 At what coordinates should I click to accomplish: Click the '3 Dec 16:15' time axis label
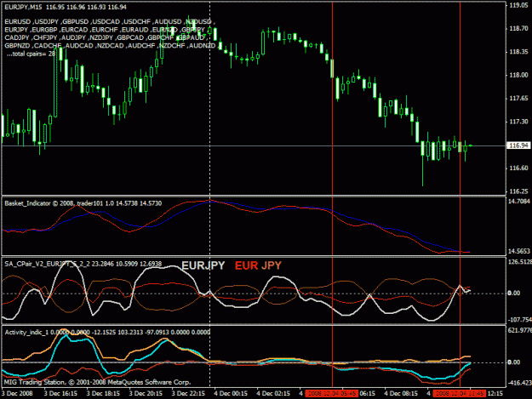click(60, 393)
